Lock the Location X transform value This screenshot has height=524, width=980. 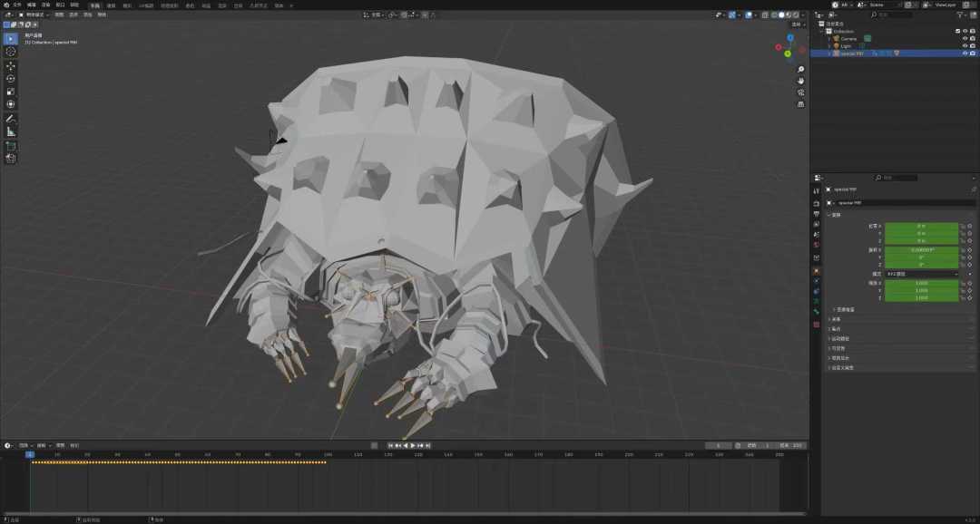tap(963, 226)
